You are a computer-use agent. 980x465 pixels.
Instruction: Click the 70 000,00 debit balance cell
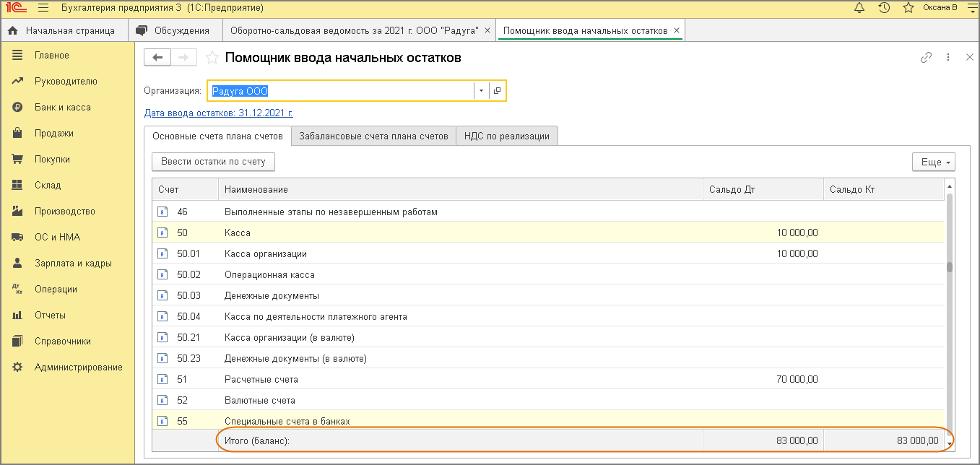tap(763, 379)
